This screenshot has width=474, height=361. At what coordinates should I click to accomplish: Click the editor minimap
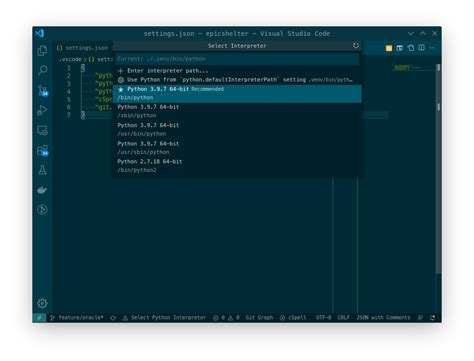coord(413,68)
